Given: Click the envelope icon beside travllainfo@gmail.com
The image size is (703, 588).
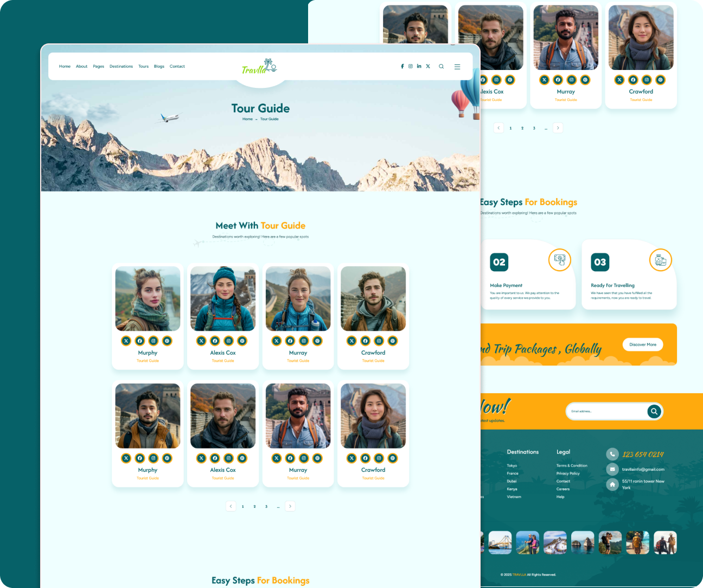Looking at the screenshot, I should click(612, 469).
